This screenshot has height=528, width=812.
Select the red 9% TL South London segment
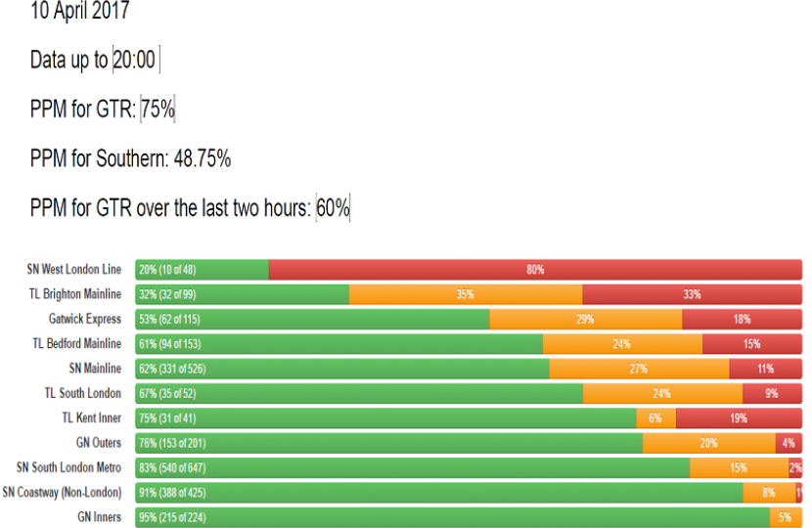[x=772, y=393]
